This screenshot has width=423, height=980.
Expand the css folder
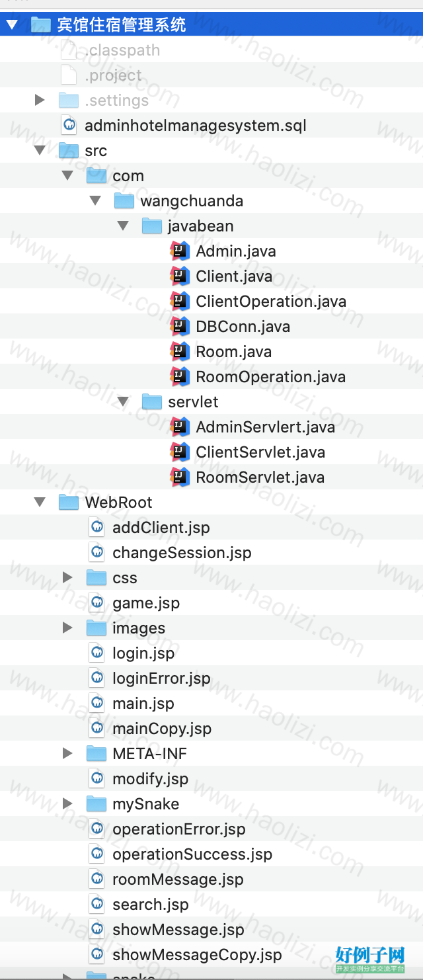tap(67, 578)
